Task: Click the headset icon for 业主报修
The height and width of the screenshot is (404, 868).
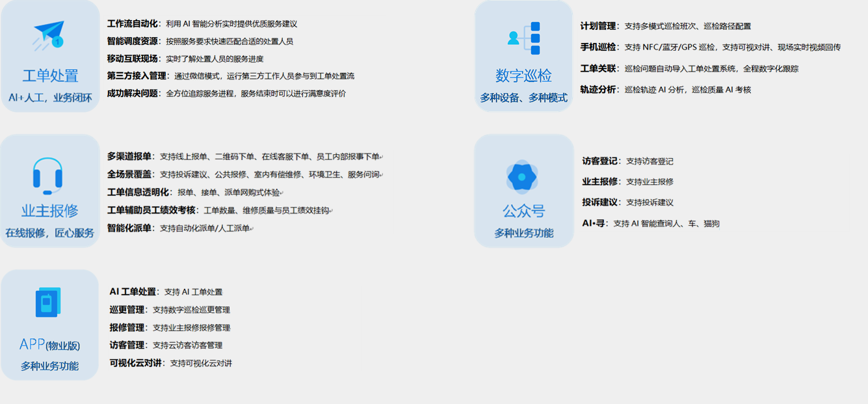Action: pyautogui.click(x=47, y=176)
